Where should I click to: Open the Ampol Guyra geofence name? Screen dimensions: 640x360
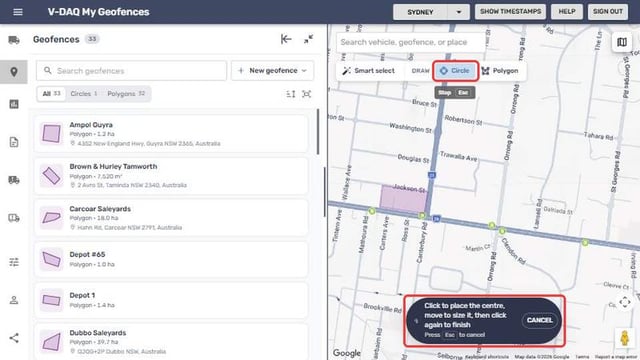[91, 124]
